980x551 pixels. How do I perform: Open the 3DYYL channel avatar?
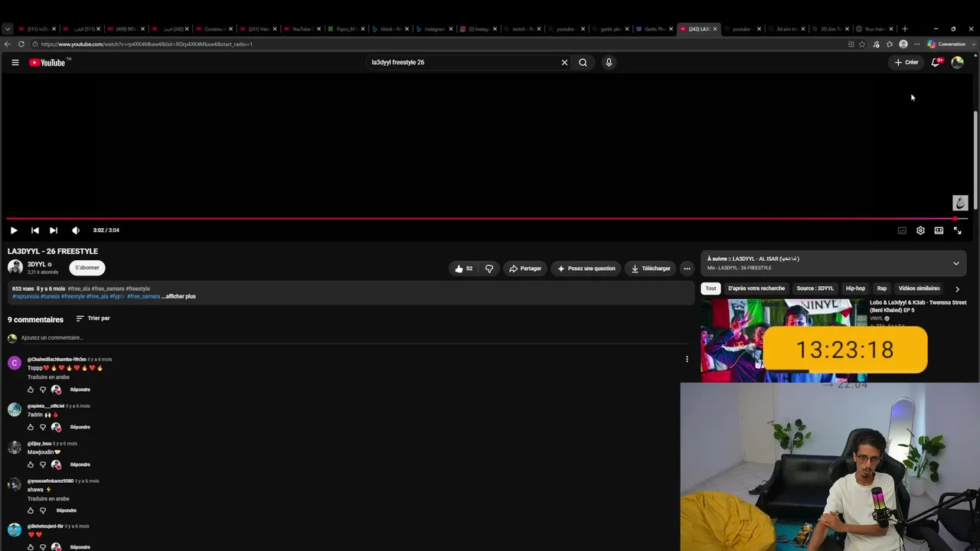[15, 267]
